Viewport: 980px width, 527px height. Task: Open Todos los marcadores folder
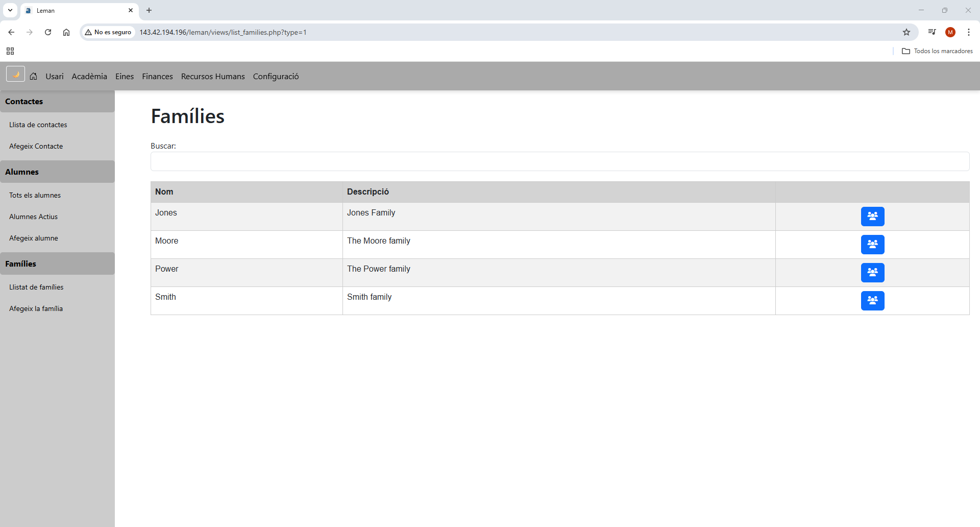click(x=938, y=51)
